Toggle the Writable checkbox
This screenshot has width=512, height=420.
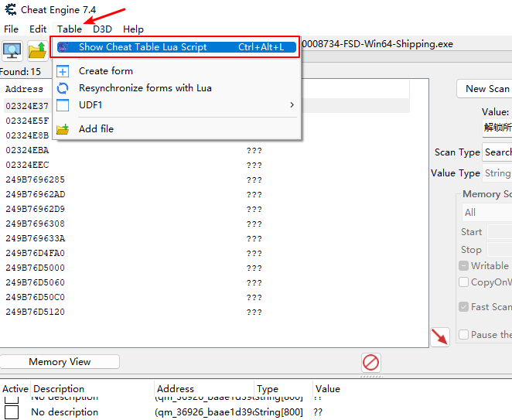click(463, 266)
